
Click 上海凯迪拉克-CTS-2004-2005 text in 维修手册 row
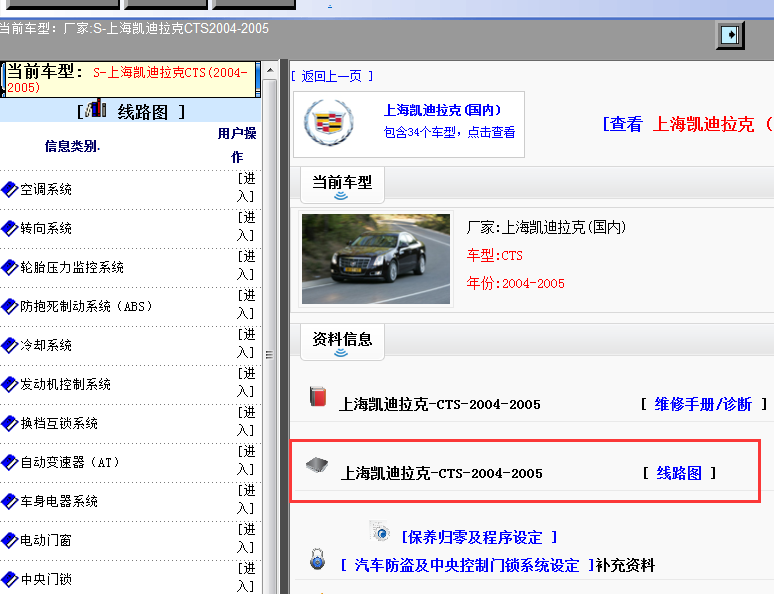tap(440, 404)
